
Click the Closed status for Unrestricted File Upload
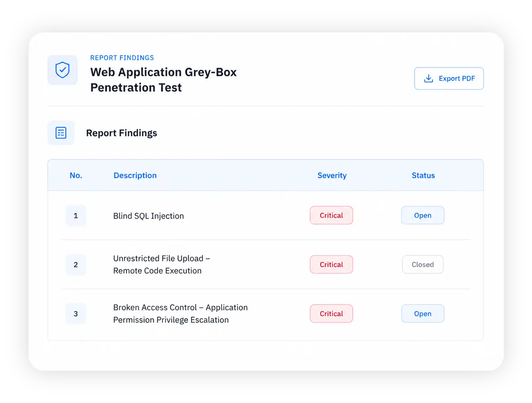click(x=423, y=265)
